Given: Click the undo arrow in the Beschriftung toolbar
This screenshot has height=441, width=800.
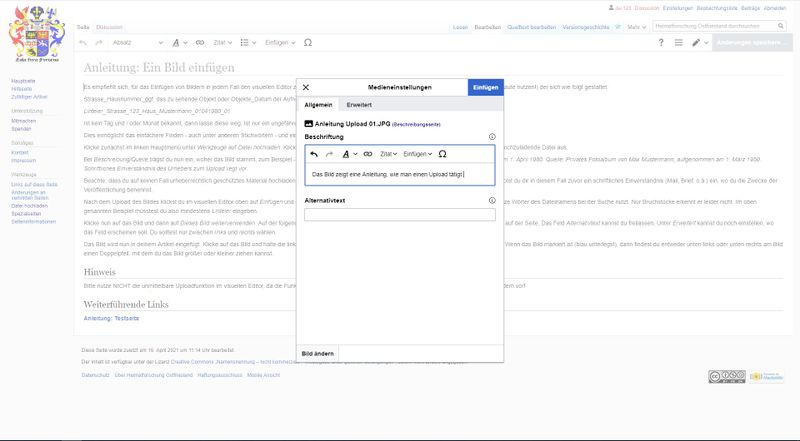Looking at the screenshot, I should pos(314,154).
